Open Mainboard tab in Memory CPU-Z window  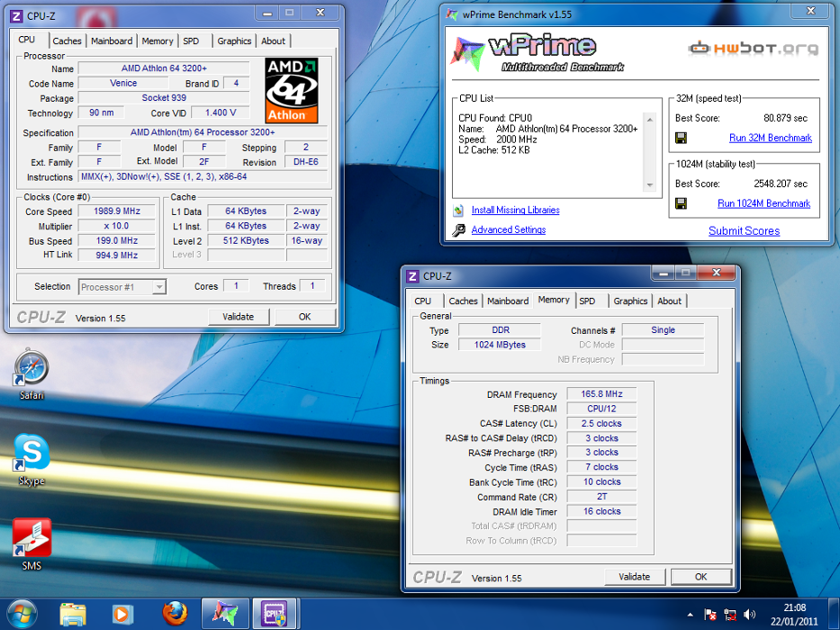pos(508,301)
